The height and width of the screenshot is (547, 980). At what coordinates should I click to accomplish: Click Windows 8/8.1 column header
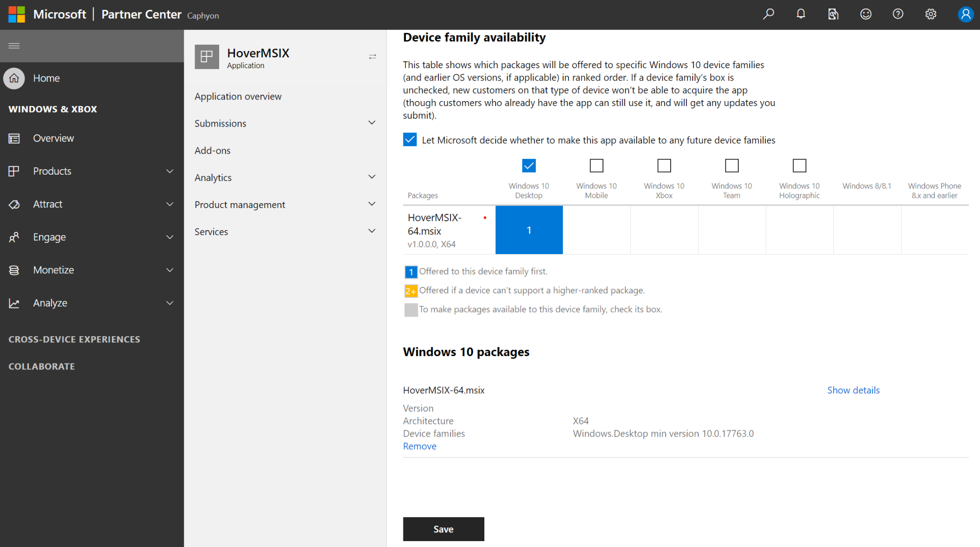coord(867,186)
